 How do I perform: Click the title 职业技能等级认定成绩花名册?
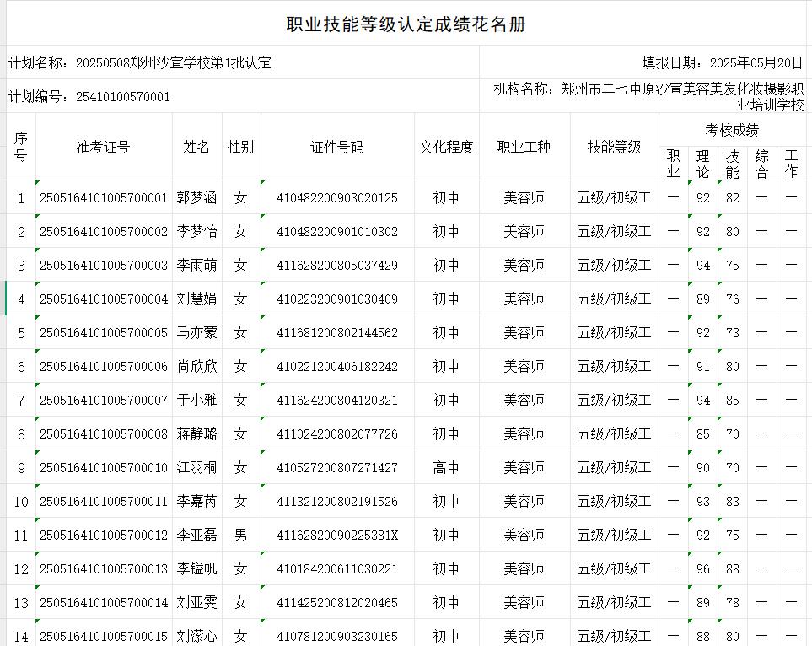pos(406,24)
